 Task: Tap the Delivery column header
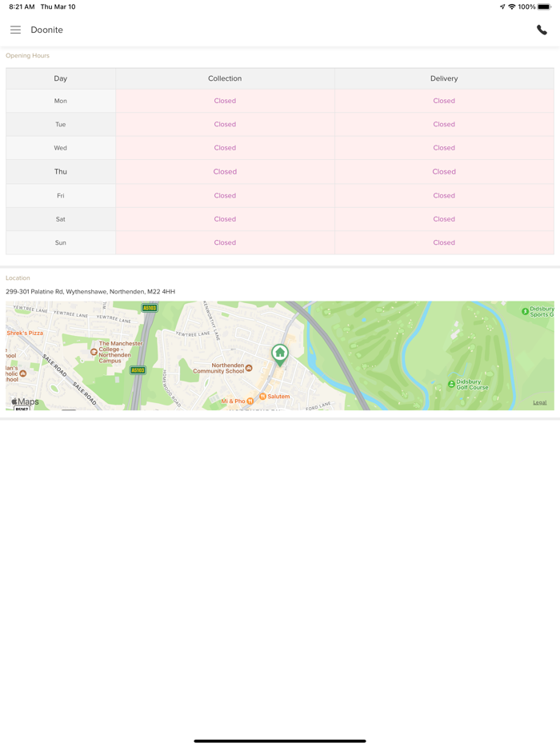444,78
